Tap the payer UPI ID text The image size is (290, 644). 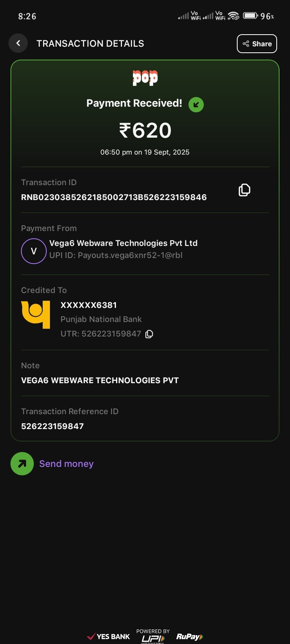116,255
